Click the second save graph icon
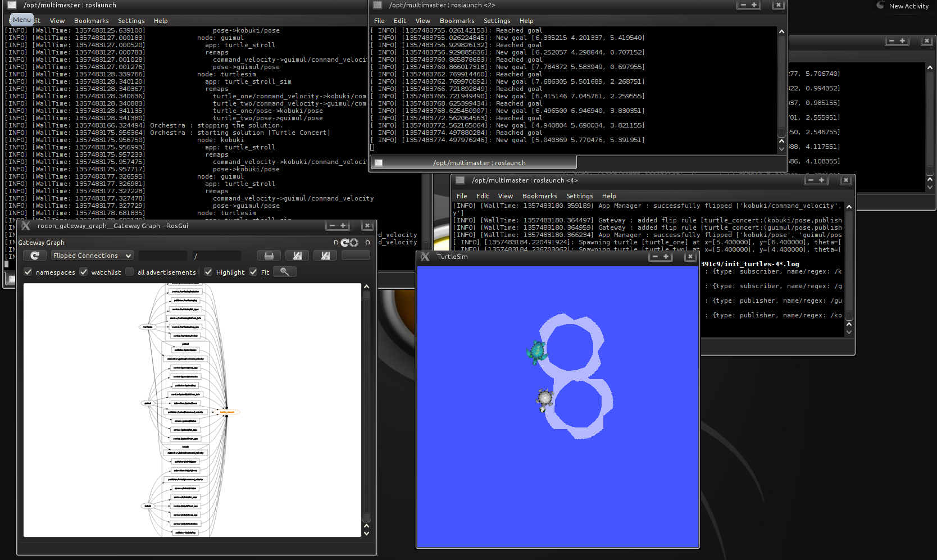 point(325,256)
